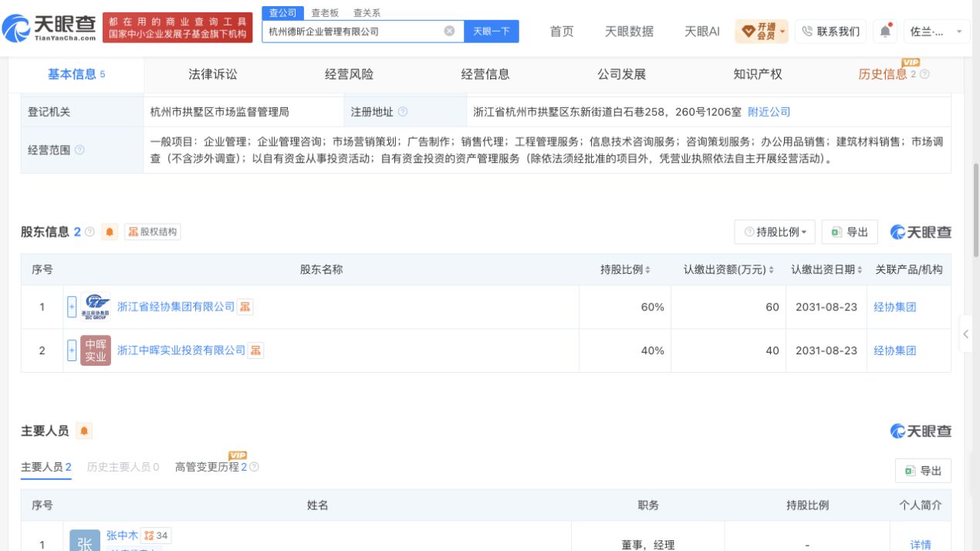980x551 pixels.
Task: Open 浙江省经协集团有限公司 shareholder link
Action: 176,306
